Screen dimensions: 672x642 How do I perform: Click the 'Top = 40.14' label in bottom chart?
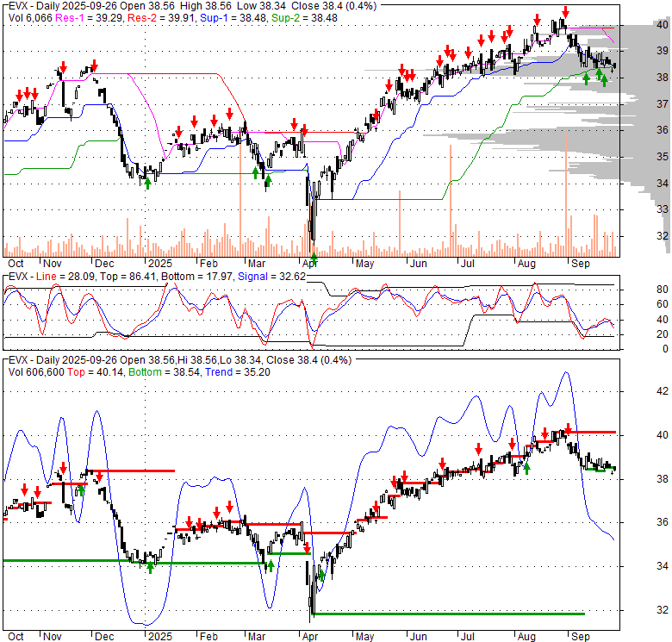(95, 372)
